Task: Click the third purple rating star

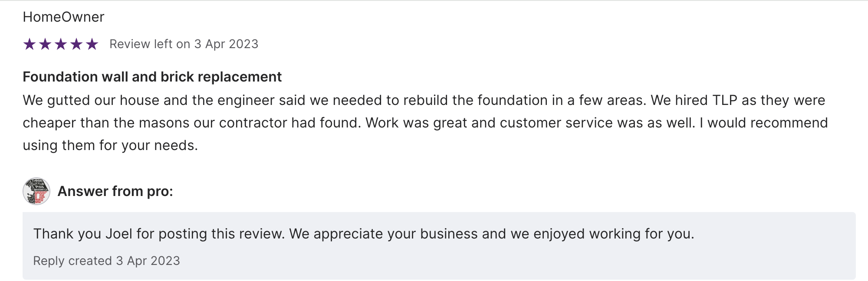Action: pyautogui.click(x=61, y=44)
